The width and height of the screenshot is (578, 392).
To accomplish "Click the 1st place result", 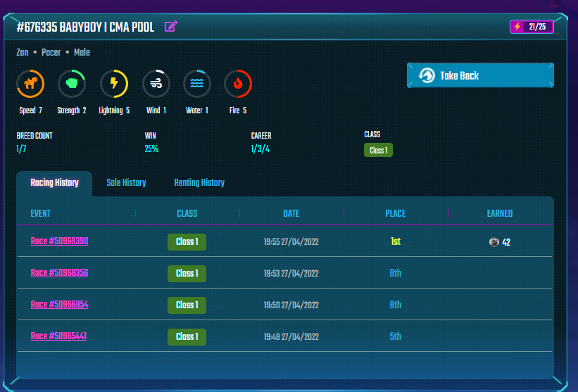I will (396, 241).
